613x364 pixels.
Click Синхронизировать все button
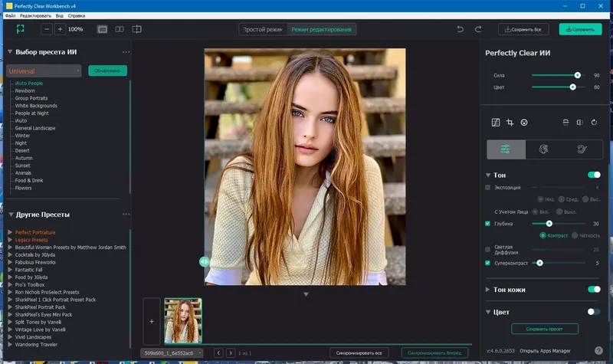(x=359, y=353)
